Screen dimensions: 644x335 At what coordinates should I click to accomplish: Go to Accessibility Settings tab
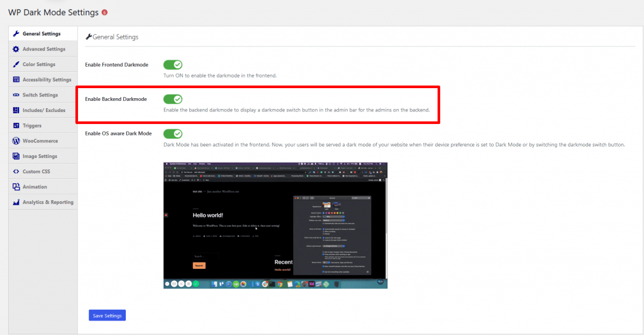(43, 79)
